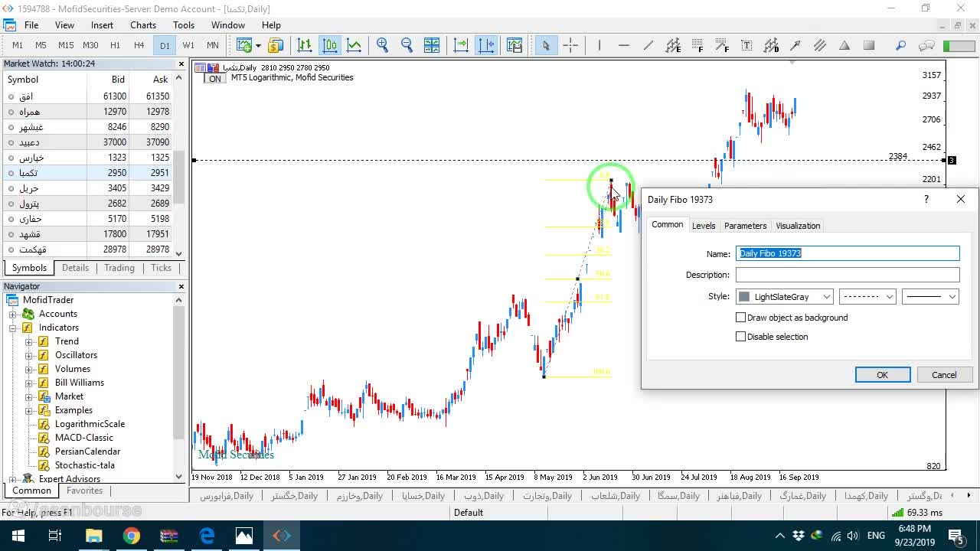Click the Name input field

tap(848, 253)
